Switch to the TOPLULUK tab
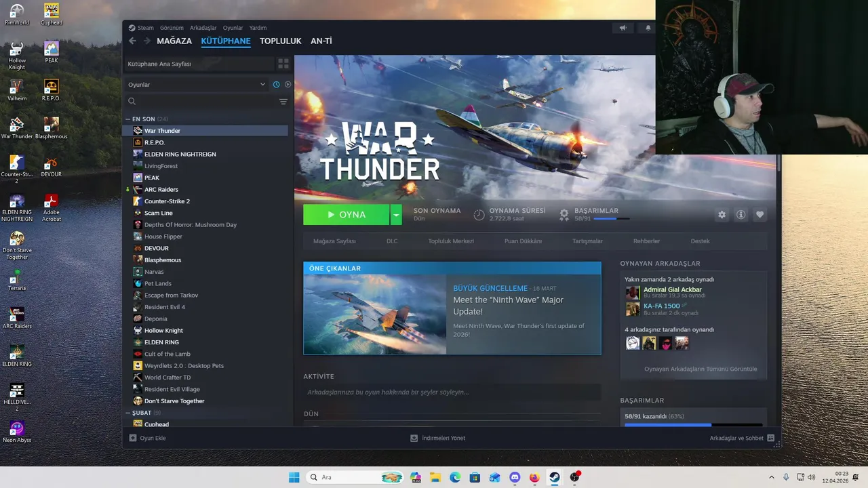This screenshot has width=868, height=488. (280, 41)
